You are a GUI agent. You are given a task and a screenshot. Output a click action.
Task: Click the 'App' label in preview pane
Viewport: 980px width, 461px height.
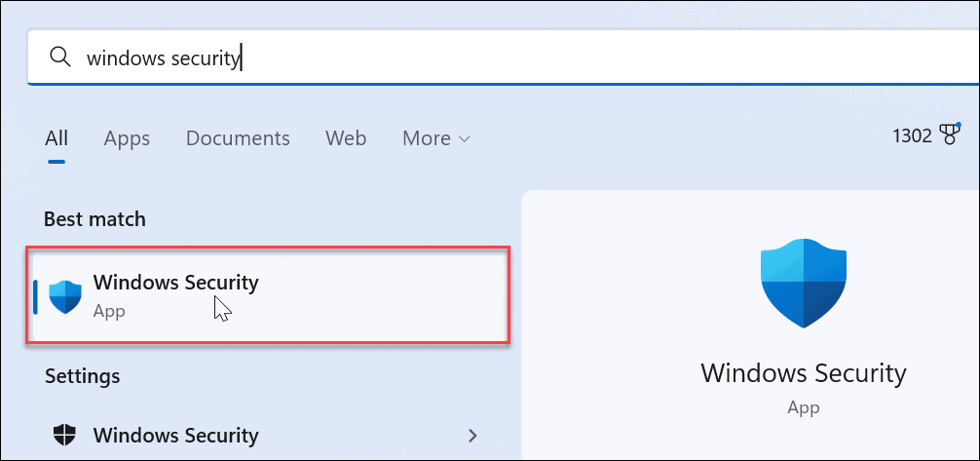(x=803, y=407)
